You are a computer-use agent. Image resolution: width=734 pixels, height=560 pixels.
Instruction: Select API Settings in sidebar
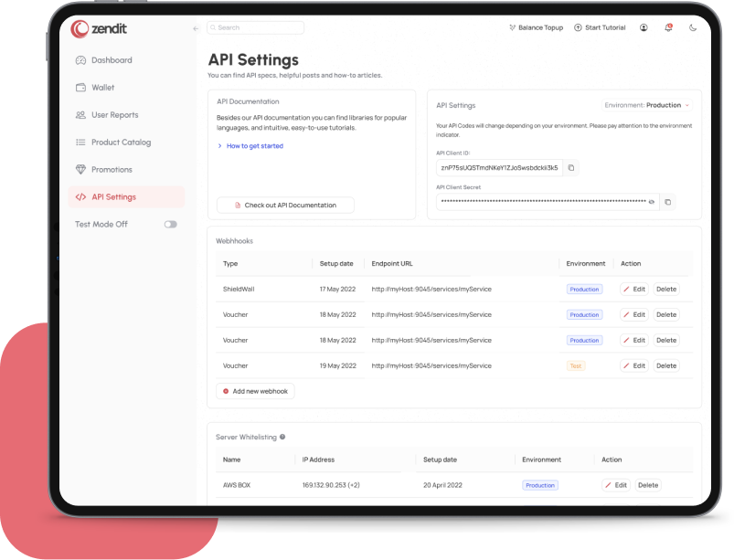tap(126, 197)
